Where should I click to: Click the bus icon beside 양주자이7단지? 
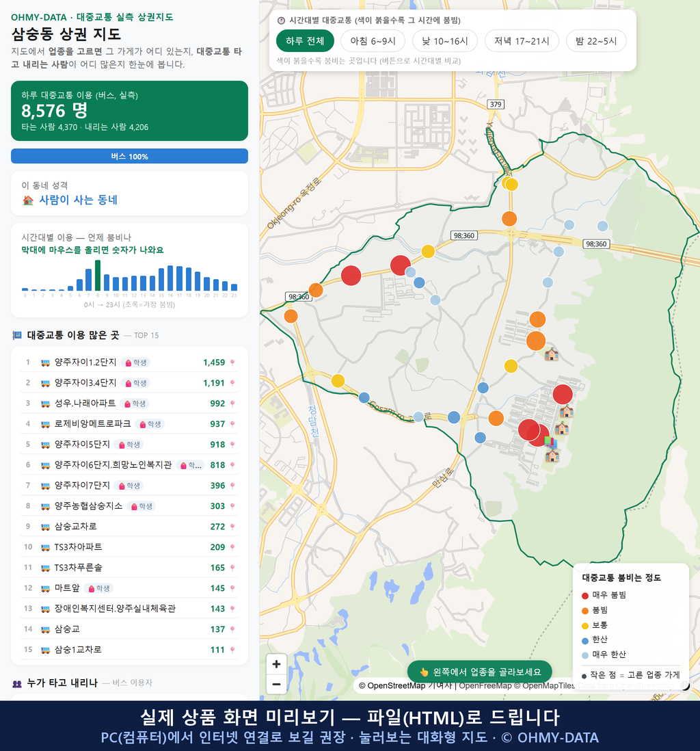[46, 486]
